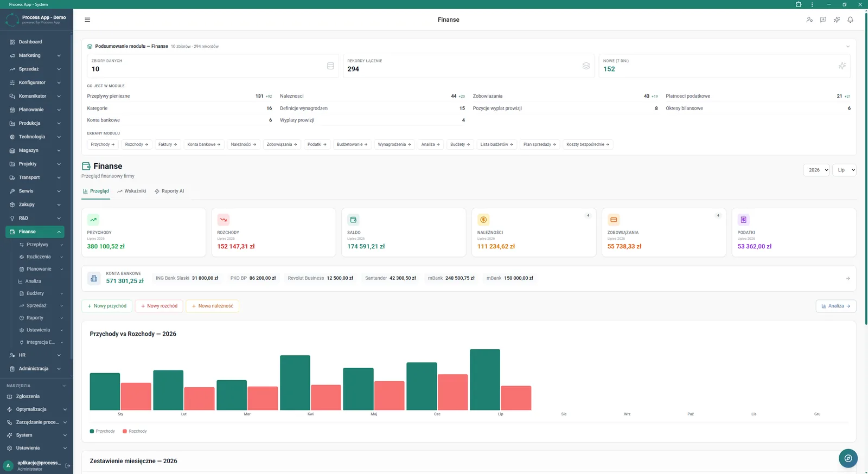This screenshot has height=474, width=868.
Task: Switch to the Raporty AI tab
Action: [x=169, y=191]
